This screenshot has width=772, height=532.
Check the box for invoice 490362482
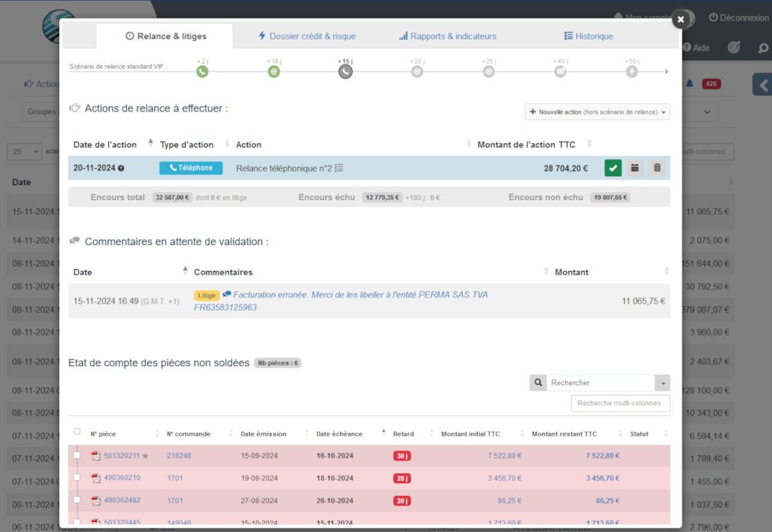pyautogui.click(x=77, y=500)
